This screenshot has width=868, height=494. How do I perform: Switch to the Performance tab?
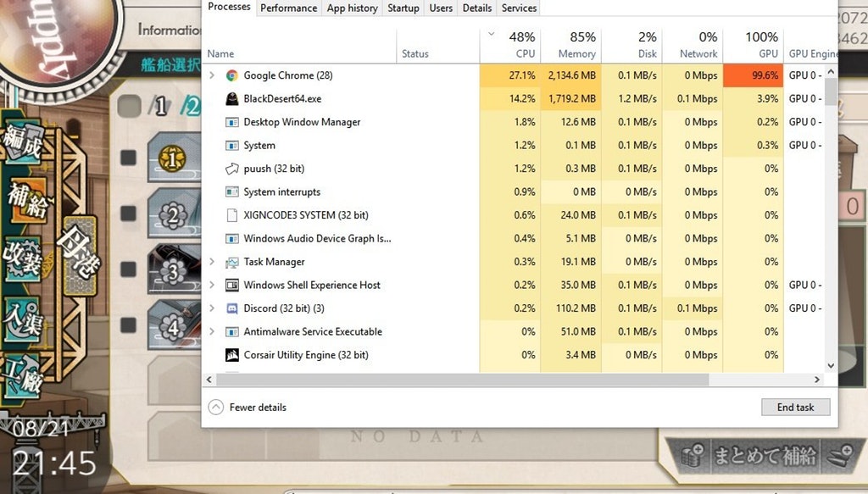click(288, 8)
